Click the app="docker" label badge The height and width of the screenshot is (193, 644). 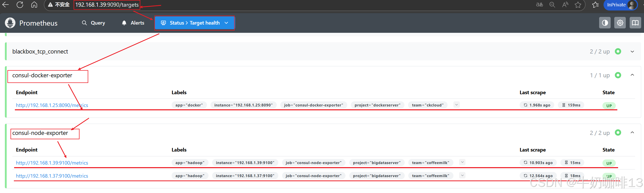(189, 105)
